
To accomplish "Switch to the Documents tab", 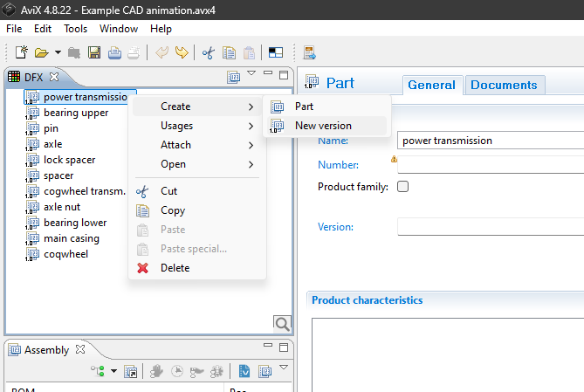I will click(503, 85).
